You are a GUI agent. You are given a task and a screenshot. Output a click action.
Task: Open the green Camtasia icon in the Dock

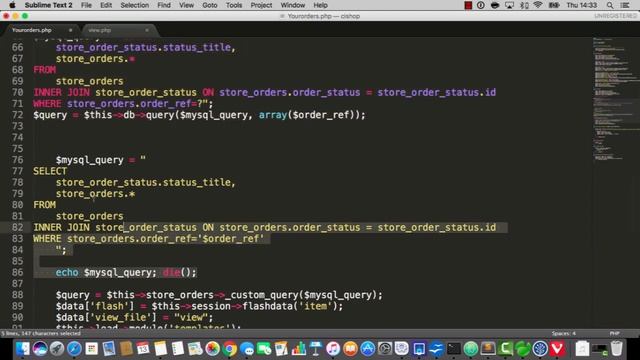click(505, 349)
